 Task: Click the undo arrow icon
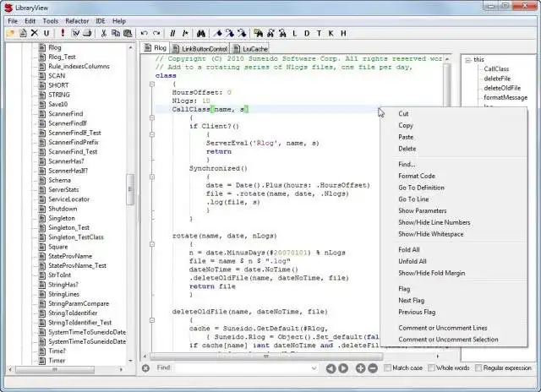click(x=145, y=33)
